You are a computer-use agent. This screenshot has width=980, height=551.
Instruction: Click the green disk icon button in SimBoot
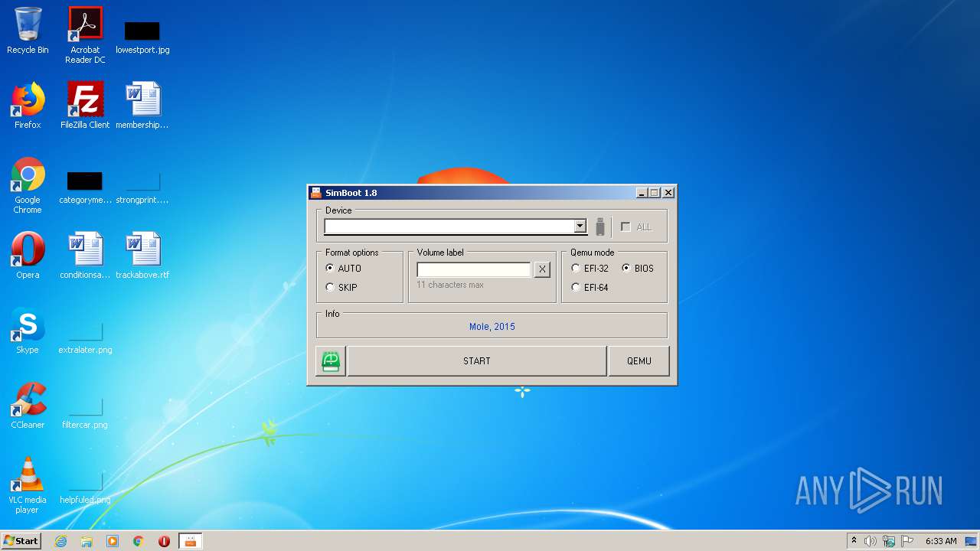point(331,361)
